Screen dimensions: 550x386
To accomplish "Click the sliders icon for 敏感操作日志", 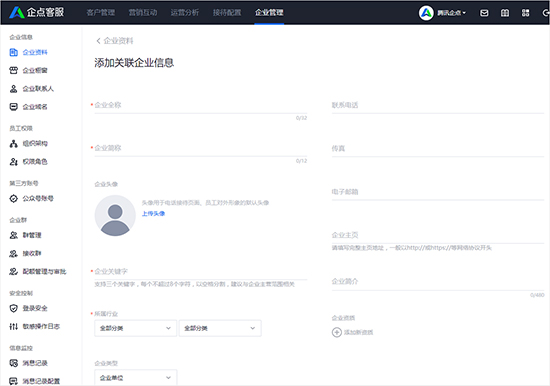I will (x=13, y=327).
